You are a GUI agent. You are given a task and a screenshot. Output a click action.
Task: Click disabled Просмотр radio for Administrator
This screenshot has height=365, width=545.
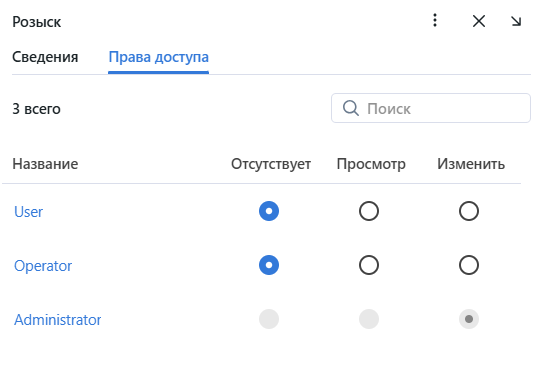pos(369,319)
